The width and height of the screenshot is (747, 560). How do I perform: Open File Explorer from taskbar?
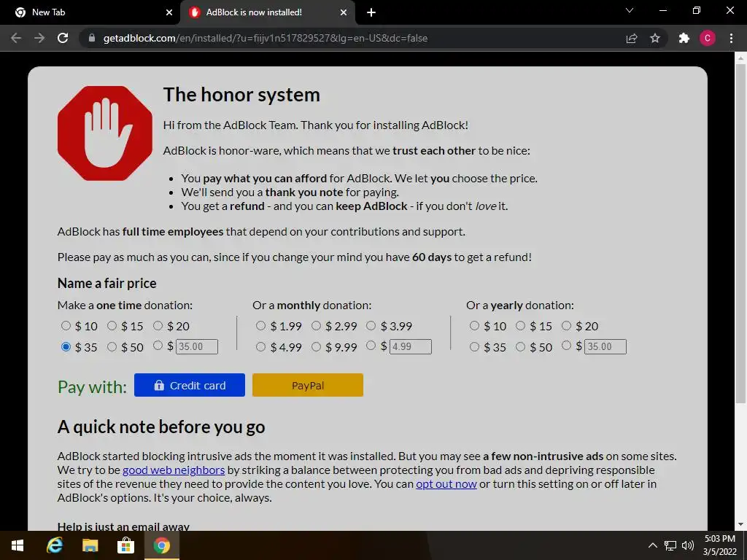(90, 545)
